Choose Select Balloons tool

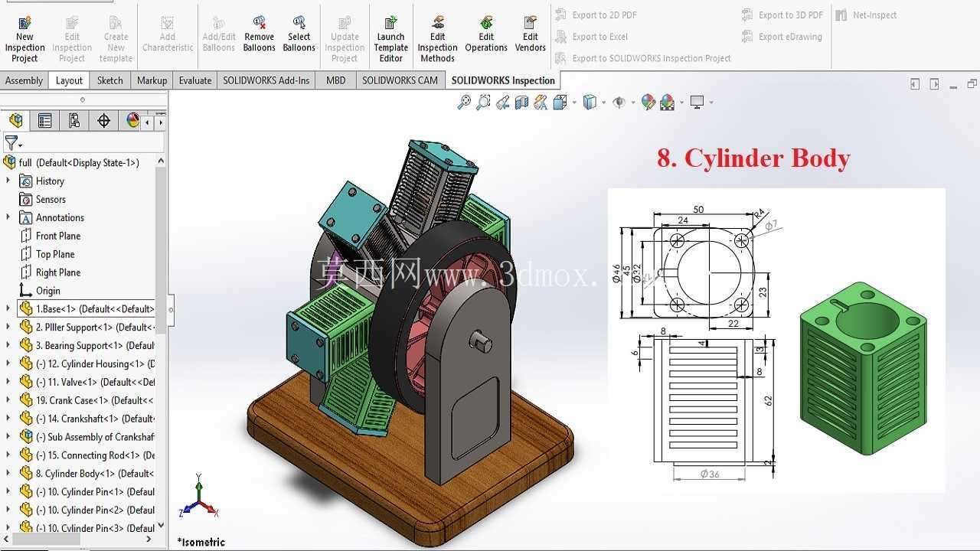pyautogui.click(x=299, y=33)
